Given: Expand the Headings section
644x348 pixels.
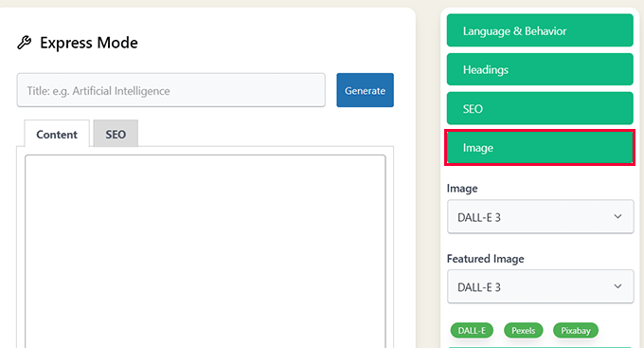Looking at the screenshot, I should pos(540,69).
